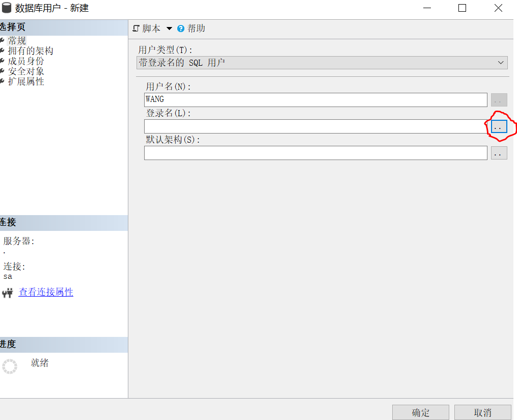
Task: Click the connection properties icon beside 查看连接属性
Action: [x=8, y=292]
